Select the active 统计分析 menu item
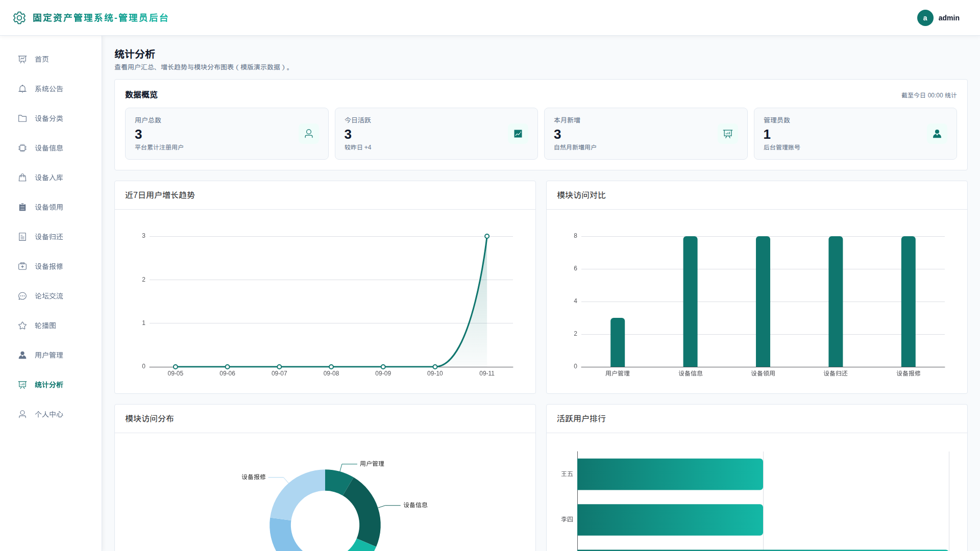 click(51, 385)
